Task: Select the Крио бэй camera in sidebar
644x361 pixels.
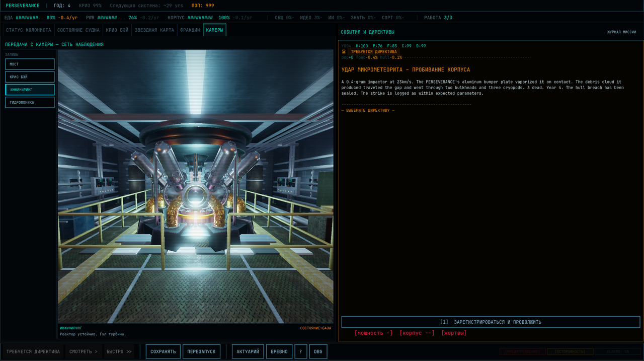Action: click(x=30, y=77)
